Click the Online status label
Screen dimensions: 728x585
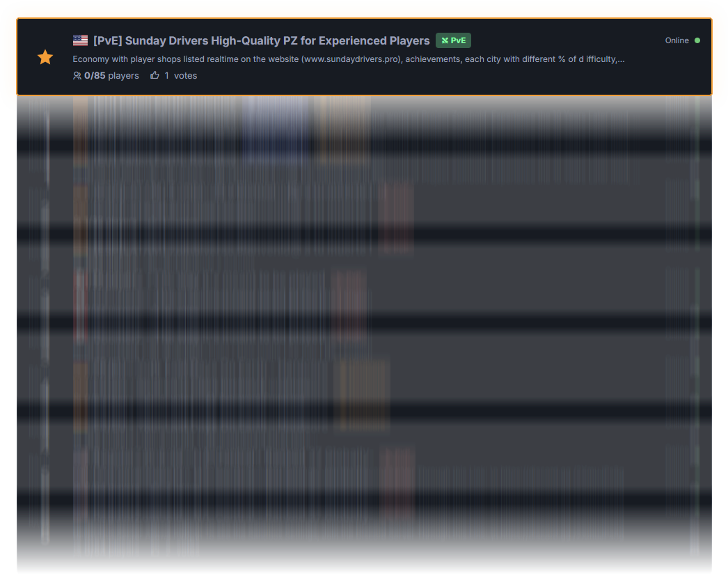pos(676,40)
